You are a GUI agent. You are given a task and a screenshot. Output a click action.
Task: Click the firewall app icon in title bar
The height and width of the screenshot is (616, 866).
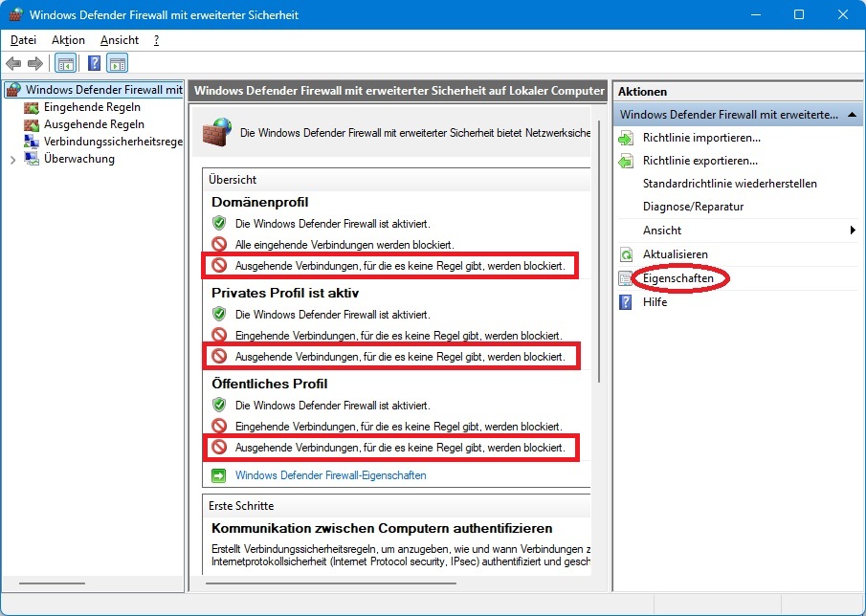click(15, 15)
